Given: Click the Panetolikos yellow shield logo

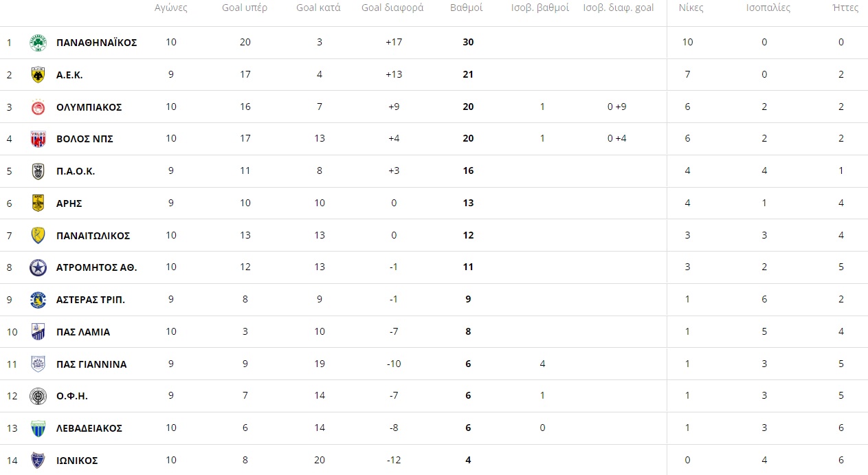Looking at the screenshot, I should 38,236.
